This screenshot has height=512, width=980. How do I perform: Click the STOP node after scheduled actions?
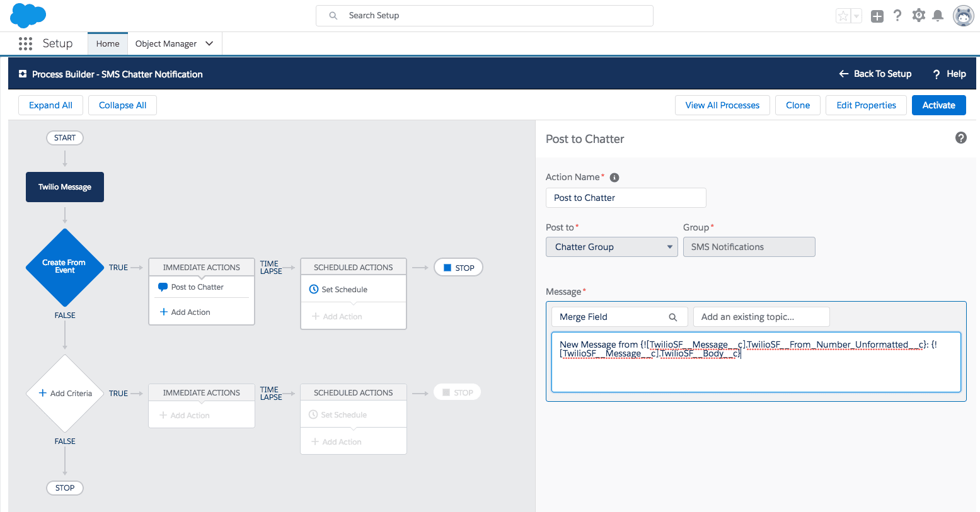pyautogui.click(x=458, y=267)
